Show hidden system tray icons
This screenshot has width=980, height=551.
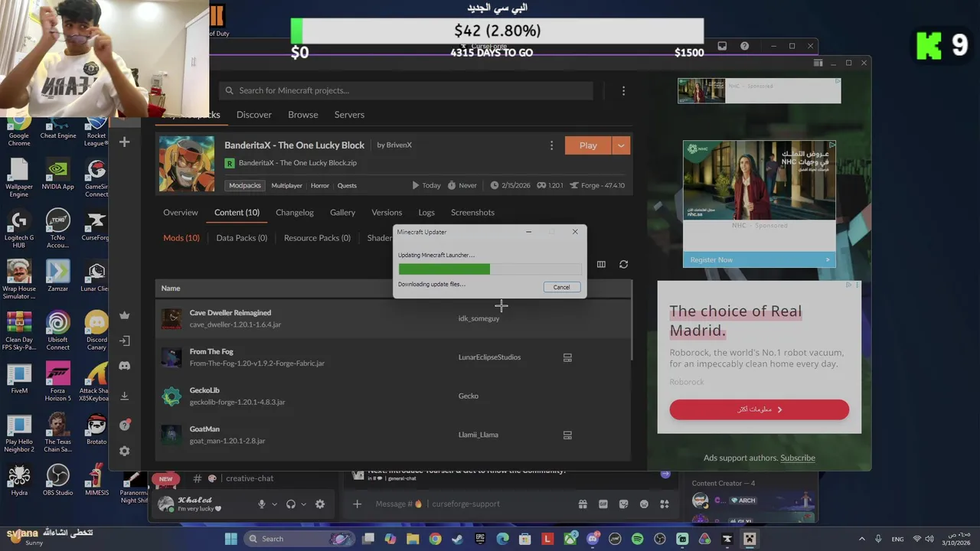coord(861,539)
